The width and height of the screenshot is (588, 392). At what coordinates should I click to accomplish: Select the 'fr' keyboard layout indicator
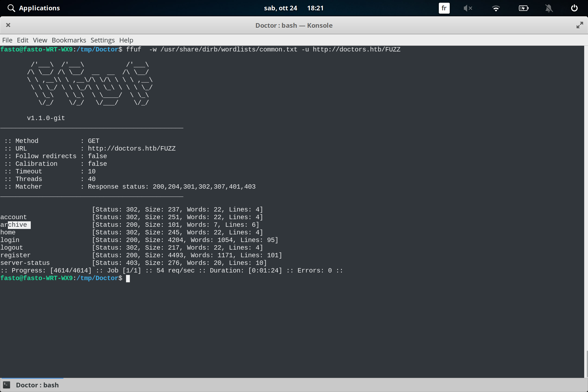[444, 8]
